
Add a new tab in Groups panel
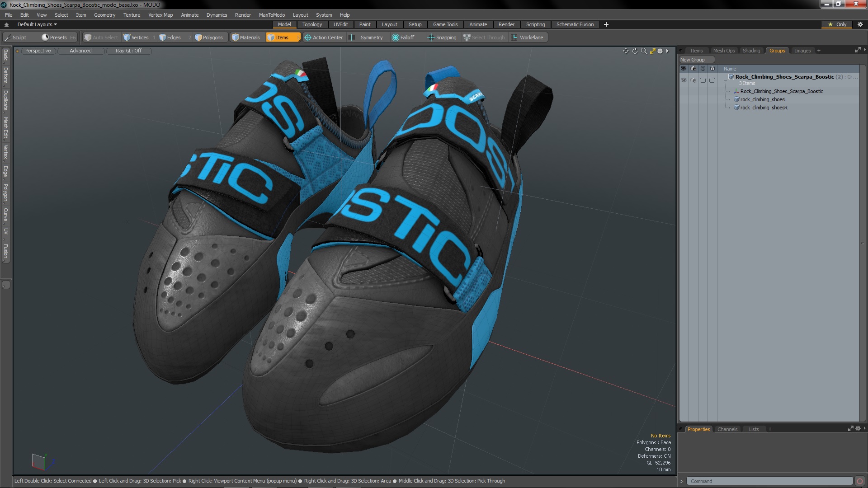click(x=819, y=51)
